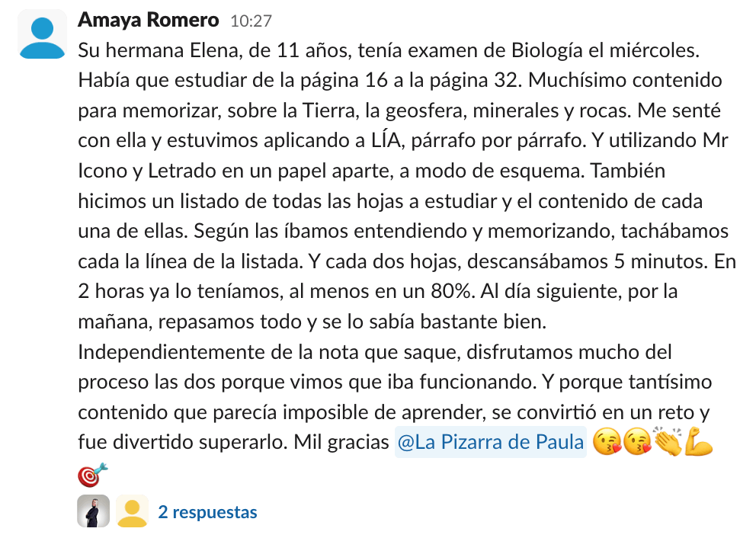Select the flexed biceps emoji
The width and height of the screenshot is (756, 538).
click(x=699, y=441)
